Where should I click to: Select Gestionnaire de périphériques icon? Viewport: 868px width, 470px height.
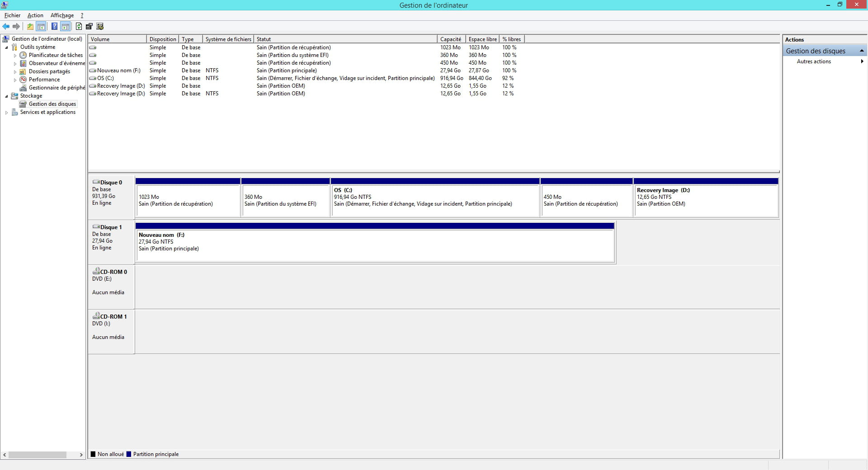click(23, 88)
